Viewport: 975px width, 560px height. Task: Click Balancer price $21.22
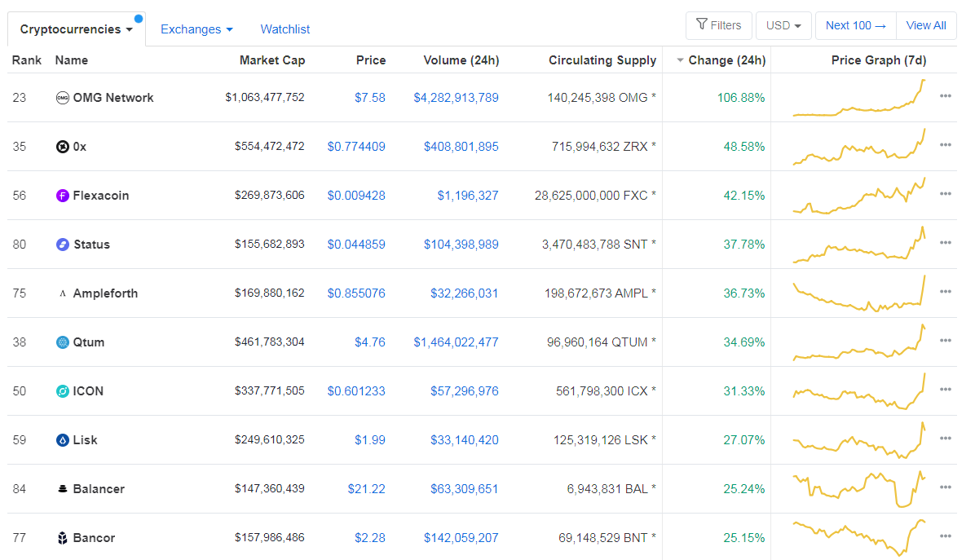[366, 489]
